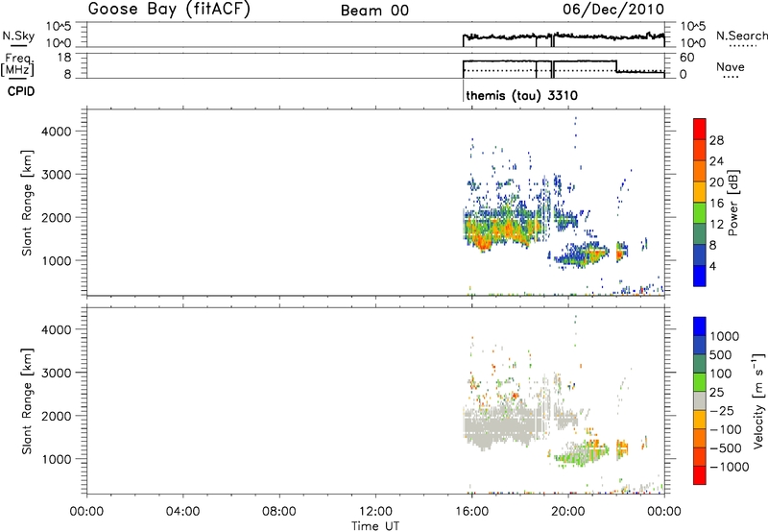768x532 pixels.
Task: Click the '28' label on the Power colorbar
Action: 716,140
